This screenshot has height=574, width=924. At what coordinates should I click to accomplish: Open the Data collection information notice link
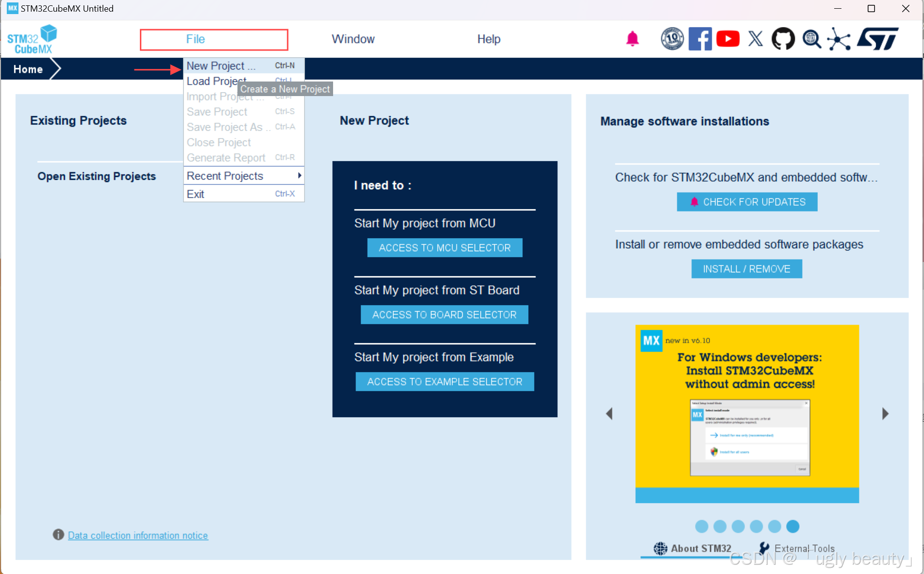138,536
